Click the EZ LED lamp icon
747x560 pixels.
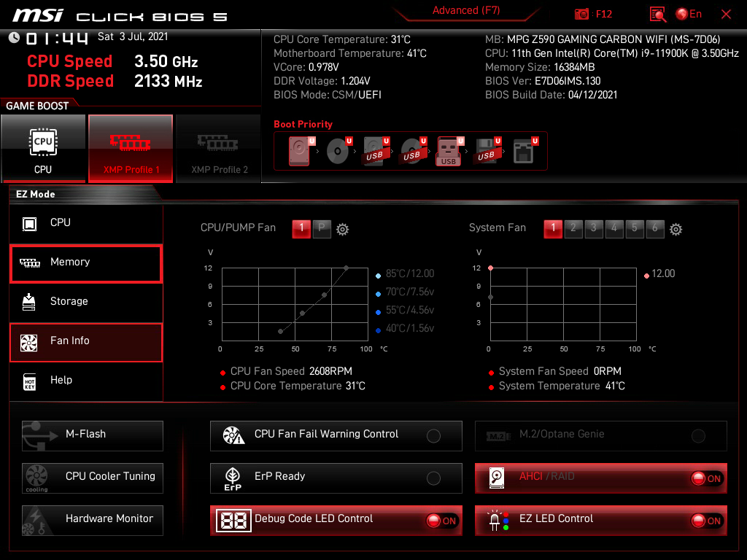(498, 521)
